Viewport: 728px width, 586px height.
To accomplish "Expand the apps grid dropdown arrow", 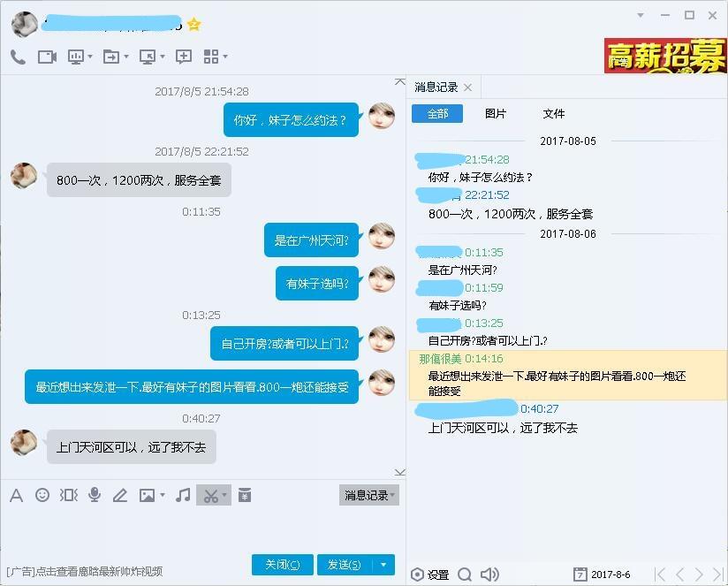I will (x=225, y=57).
